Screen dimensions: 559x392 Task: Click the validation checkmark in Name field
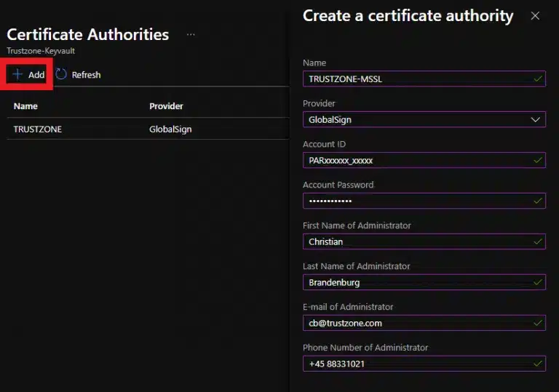[538, 79]
